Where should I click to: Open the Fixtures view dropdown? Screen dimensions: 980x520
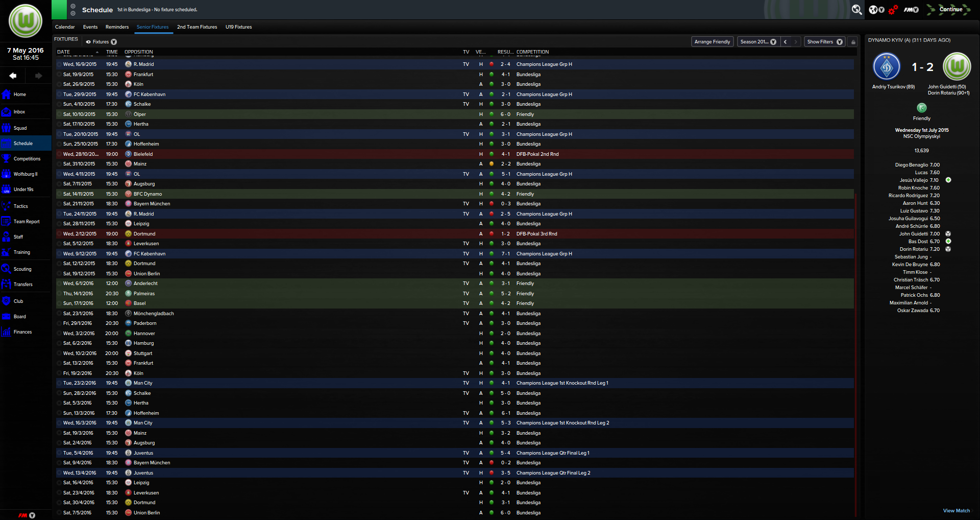point(101,42)
